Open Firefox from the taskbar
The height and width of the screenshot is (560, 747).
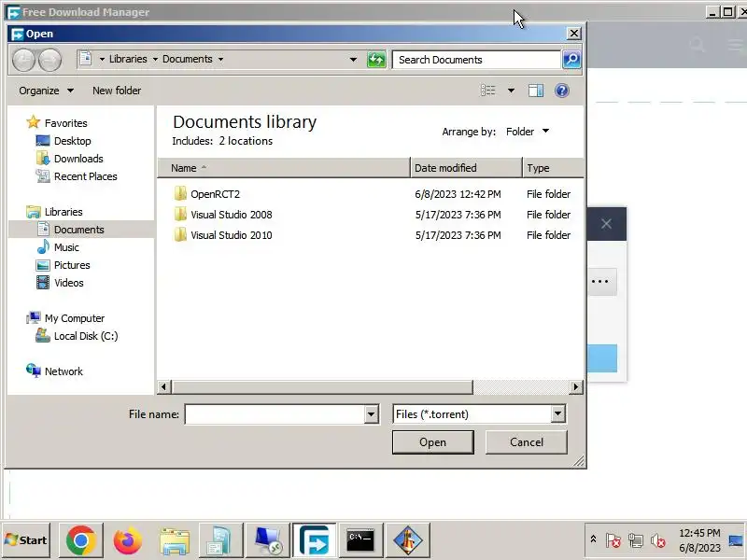(128, 540)
